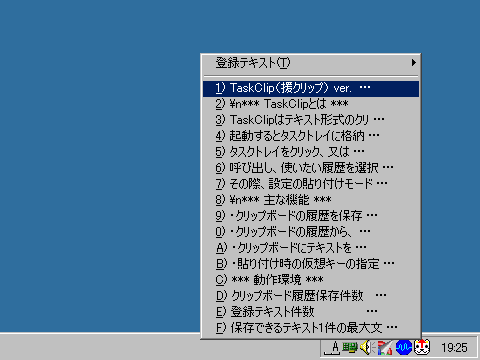Select history item 2) ¥n*** TaskClipとは ***
480x360 pixels.
[x=311, y=104]
